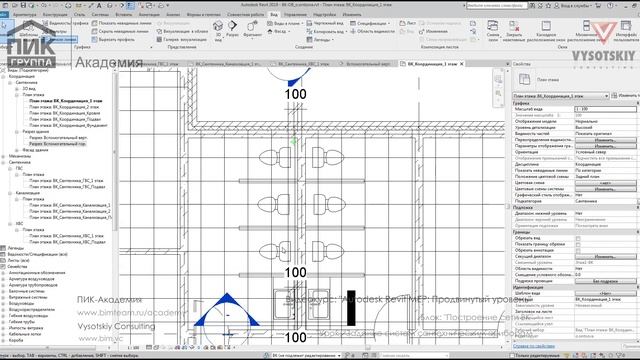Open the Виды в плане dropdown
This screenshot has height=360, width=640.
285,23
